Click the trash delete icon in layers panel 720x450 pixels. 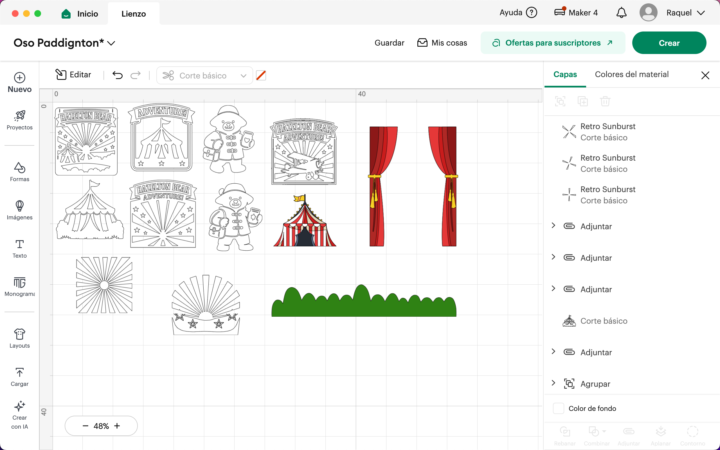pos(605,101)
